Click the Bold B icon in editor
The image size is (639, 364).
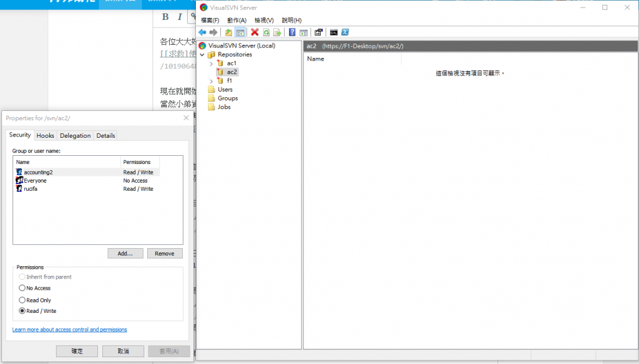(165, 17)
